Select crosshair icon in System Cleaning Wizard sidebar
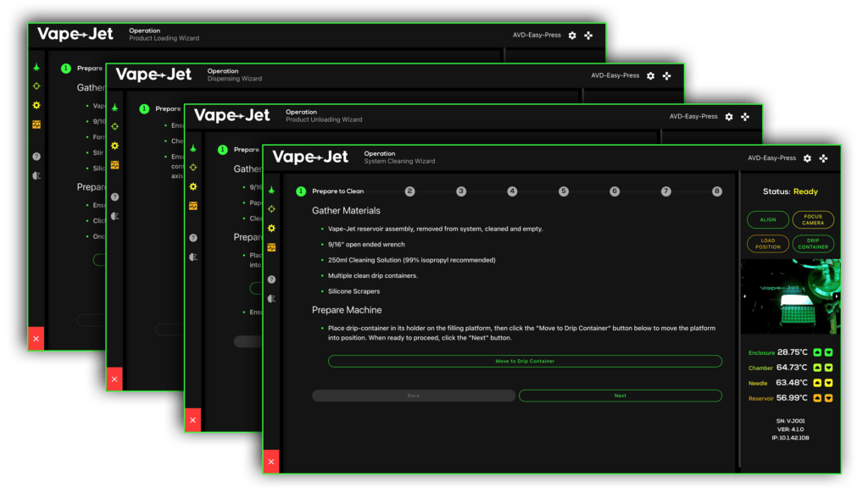868x498 pixels. pyautogui.click(x=271, y=209)
